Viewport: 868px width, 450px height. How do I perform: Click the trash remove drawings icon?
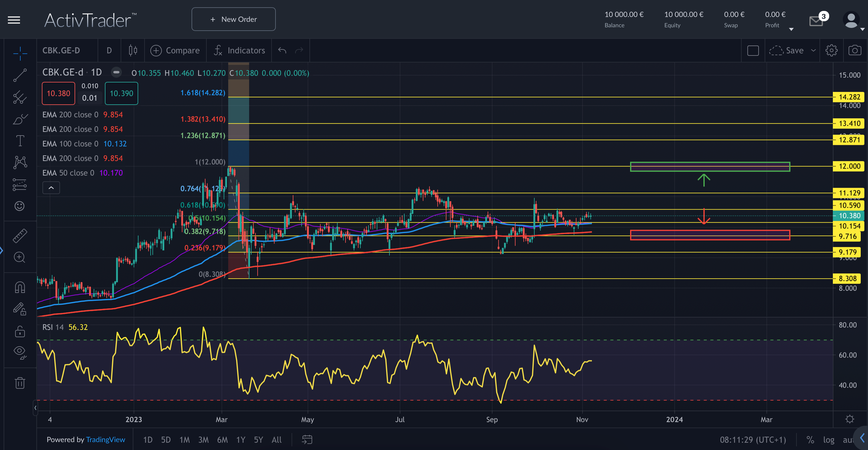[x=20, y=383]
